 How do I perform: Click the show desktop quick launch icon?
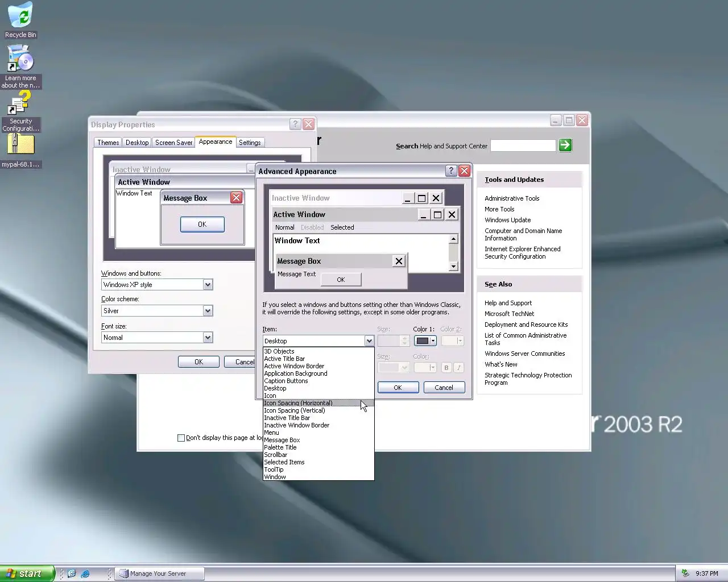pyautogui.click(x=72, y=573)
